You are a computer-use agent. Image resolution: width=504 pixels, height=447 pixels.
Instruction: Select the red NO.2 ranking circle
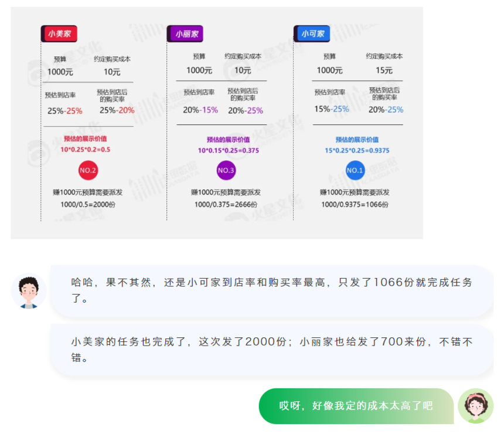88,171
